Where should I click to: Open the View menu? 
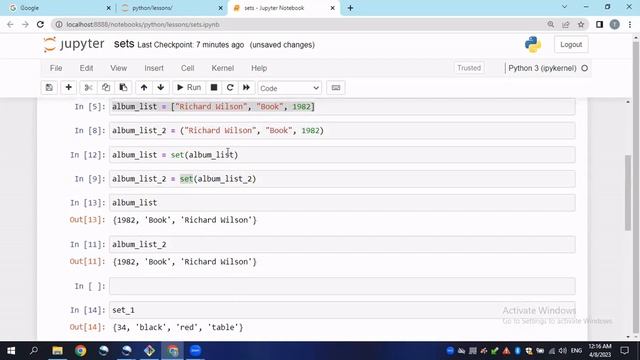click(118, 68)
